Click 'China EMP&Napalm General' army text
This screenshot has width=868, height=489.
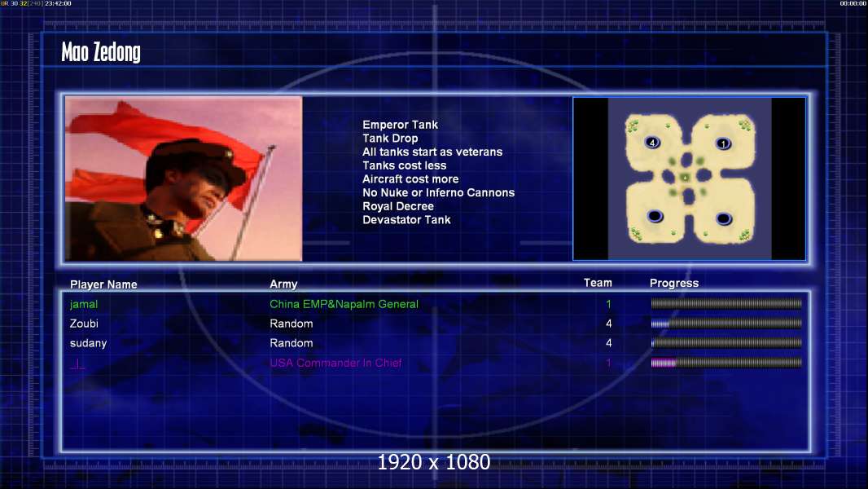point(344,304)
